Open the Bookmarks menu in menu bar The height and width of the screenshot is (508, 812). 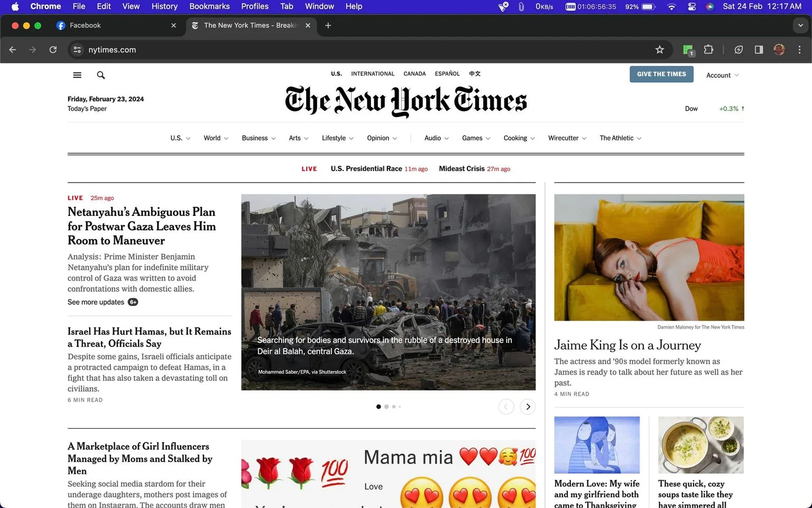[x=209, y=6]
